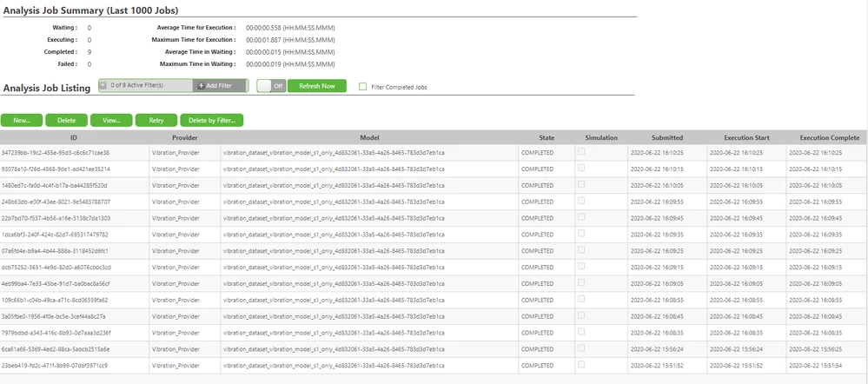Select job ID 3a05fbe0-1956-4f0e-bc5e-3cef44a8c27a
This screenshot has height=384, width=868.
[54, 316]
